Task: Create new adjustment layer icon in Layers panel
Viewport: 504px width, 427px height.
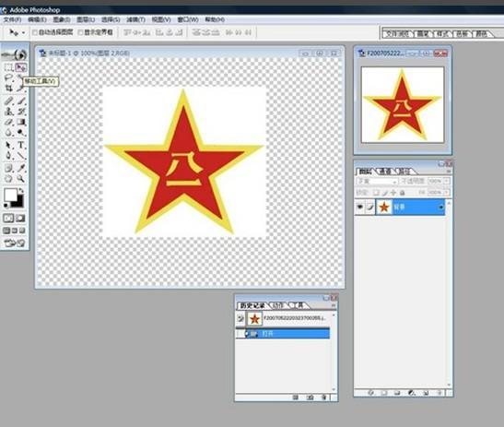Action: (x=412, y=393)
